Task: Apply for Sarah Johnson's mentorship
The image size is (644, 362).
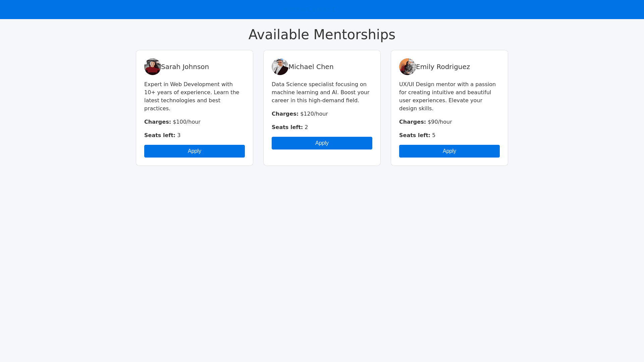Action: 195,151
